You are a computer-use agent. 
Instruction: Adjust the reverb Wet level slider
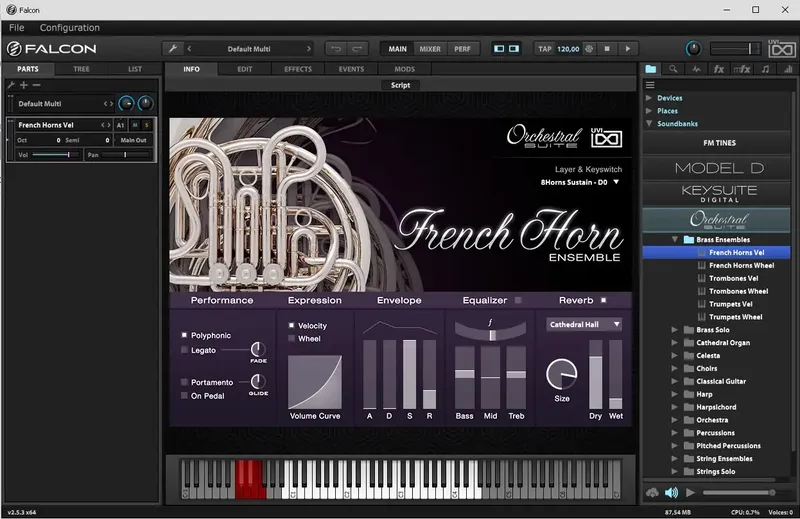pos(616,375)
